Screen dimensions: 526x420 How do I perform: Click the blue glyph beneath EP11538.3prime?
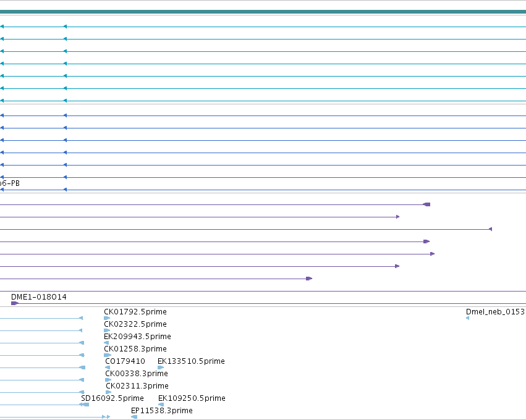[134, 417]
